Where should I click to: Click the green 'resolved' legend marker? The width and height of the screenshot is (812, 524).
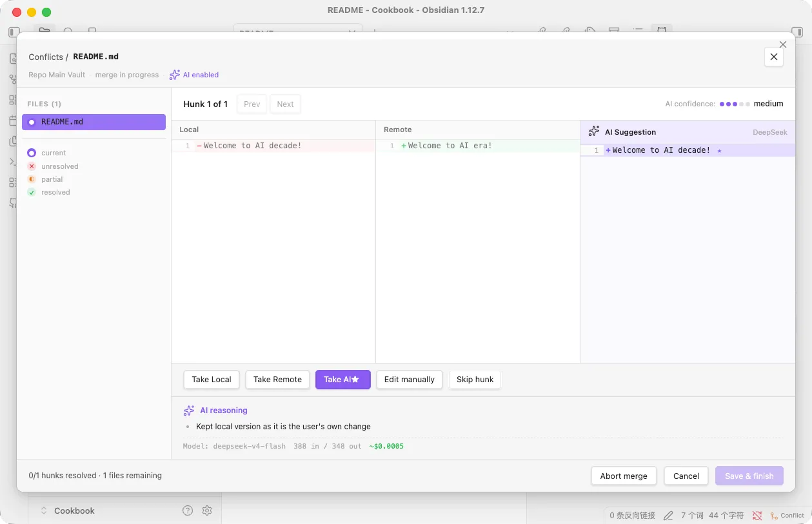[x=32, y=192]
